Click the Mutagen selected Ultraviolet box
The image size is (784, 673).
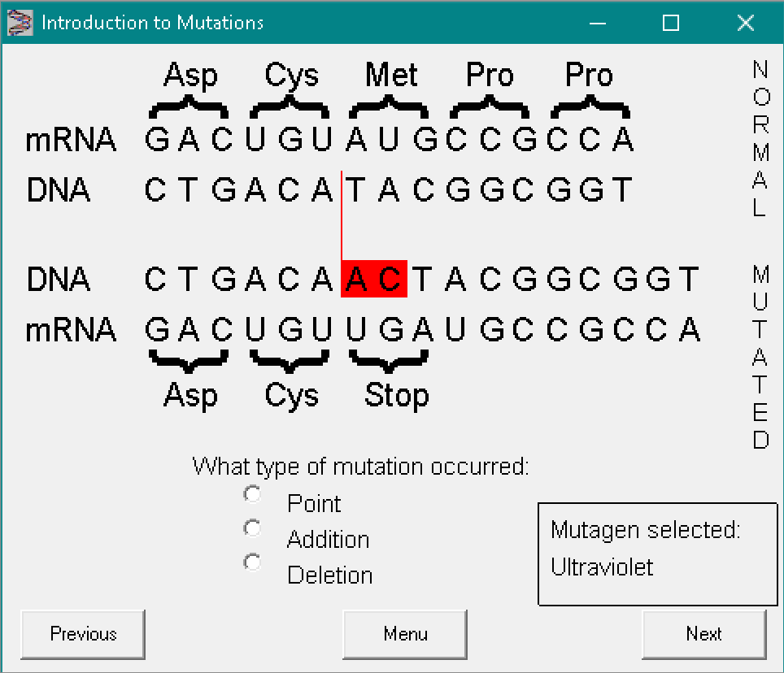[x=657, y=554]
